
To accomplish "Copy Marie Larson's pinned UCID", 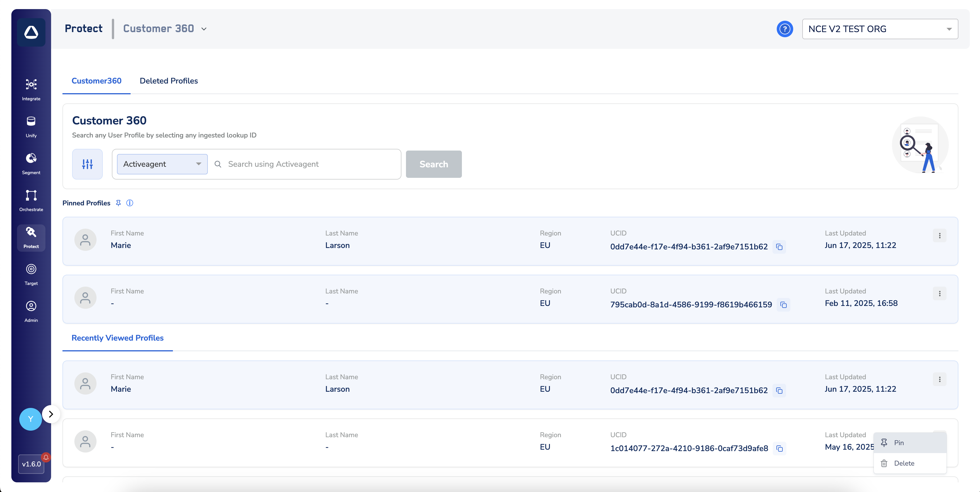I will 779,247.
